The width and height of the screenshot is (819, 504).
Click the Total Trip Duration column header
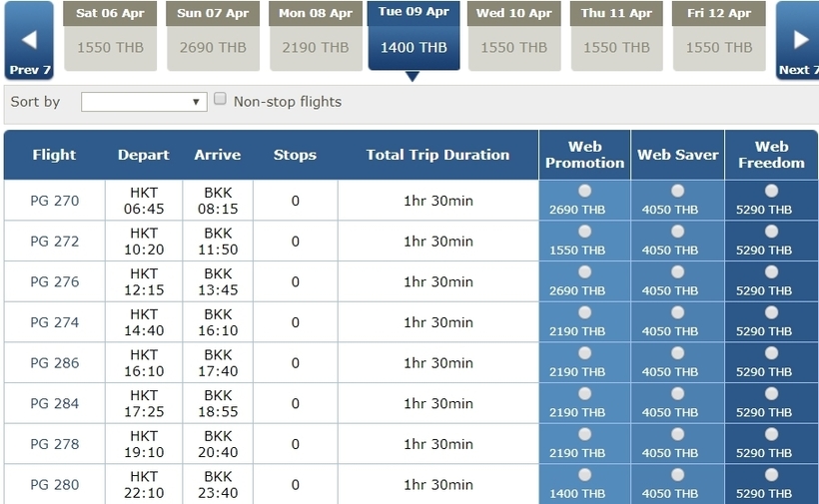click(437, 155)
